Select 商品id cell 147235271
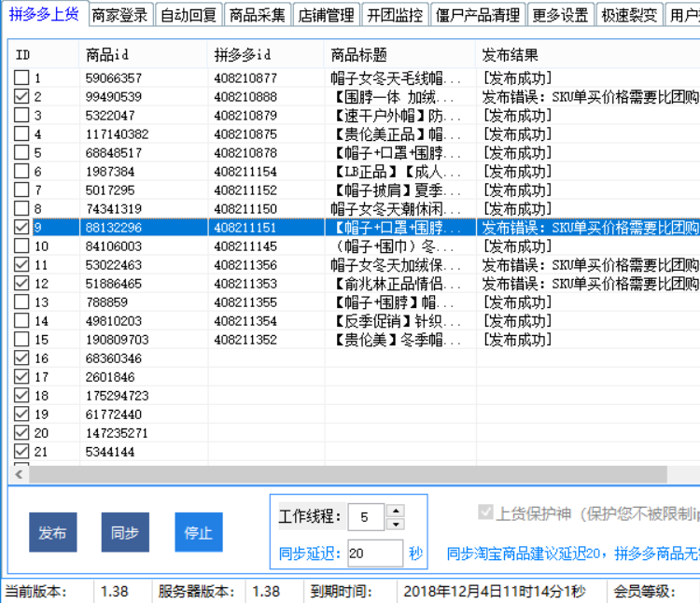Image resolution: width=700 pixels, height=603 pixels. coord(117,433)
